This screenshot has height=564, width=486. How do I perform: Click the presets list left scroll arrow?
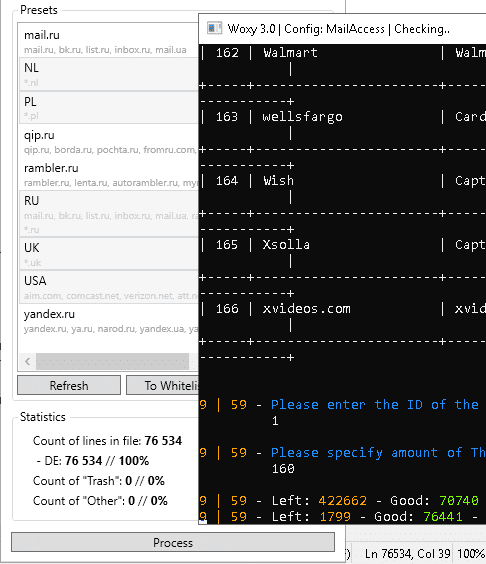point(27,361)
